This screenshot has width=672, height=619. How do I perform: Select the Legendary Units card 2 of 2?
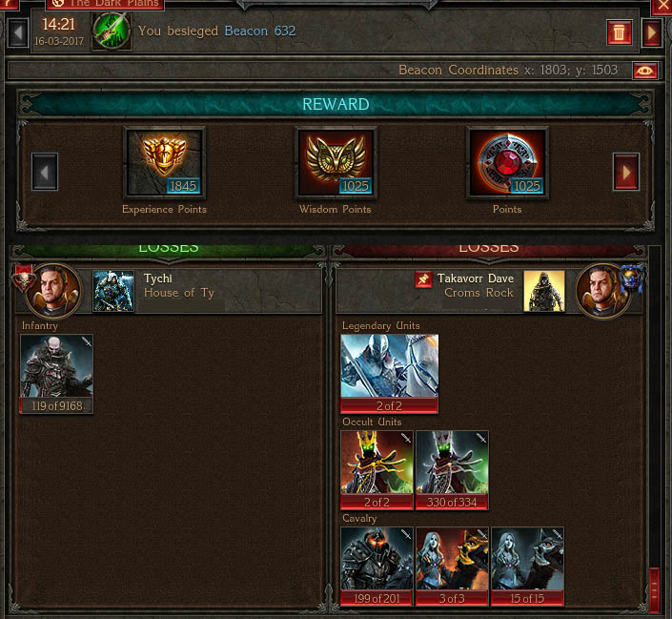389,374
